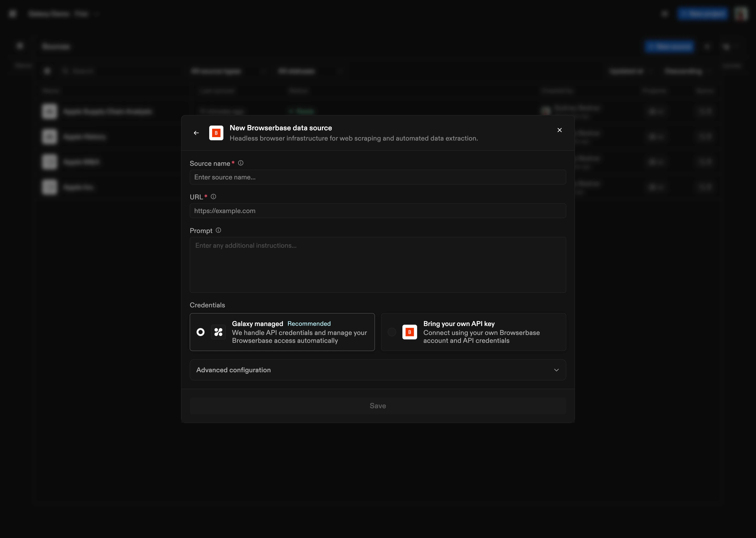Click the Galaxy logo in the Galaxy managed card
Viewport: 756px width, 538px height.
[x=218, y=332]
